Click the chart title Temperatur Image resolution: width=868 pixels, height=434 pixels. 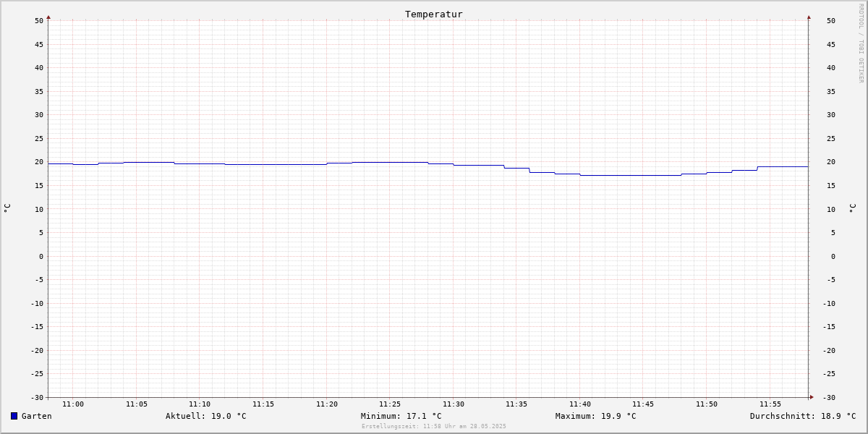point(434,14)
